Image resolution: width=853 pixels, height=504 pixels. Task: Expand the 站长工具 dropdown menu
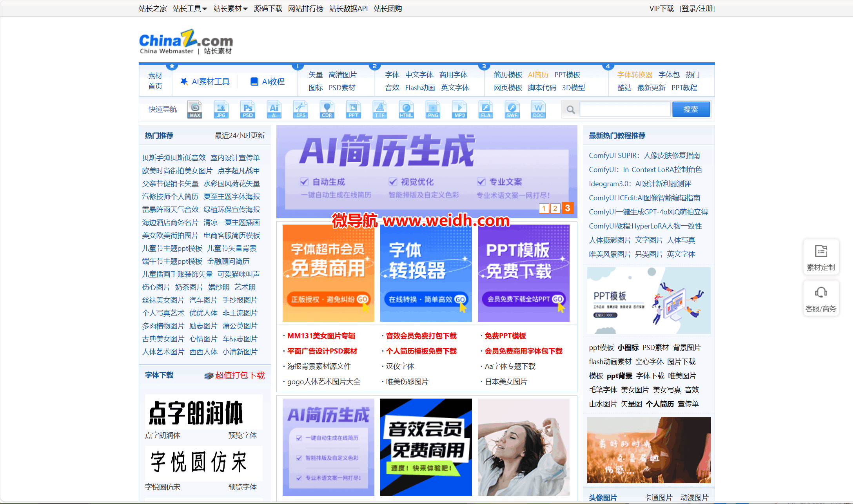(x=190, y=9)
